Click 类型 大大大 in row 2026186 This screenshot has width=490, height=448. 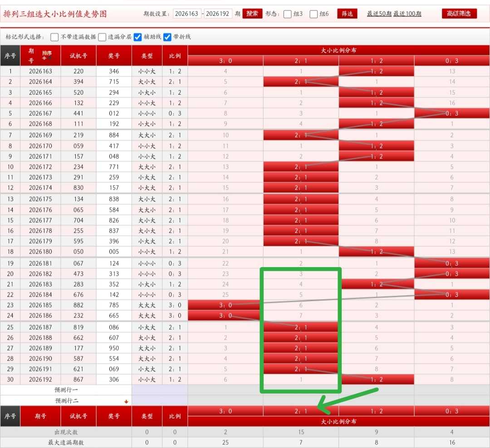(147, 316)
